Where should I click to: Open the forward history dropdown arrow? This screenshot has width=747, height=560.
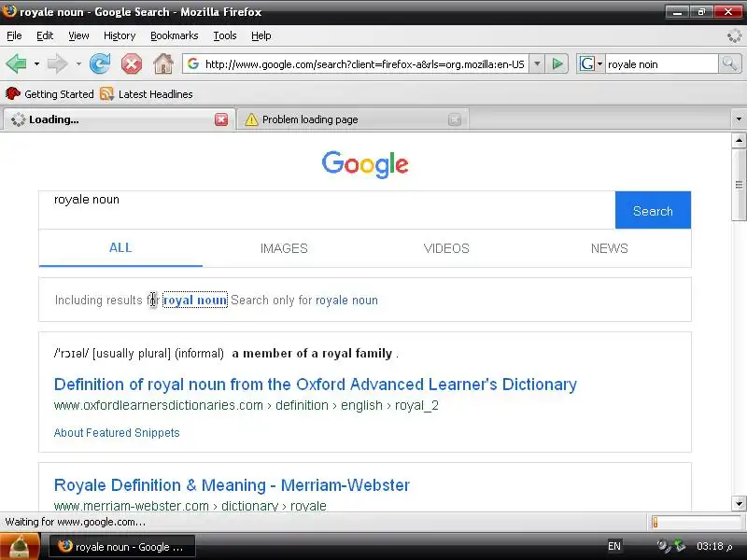coord(78,63)
